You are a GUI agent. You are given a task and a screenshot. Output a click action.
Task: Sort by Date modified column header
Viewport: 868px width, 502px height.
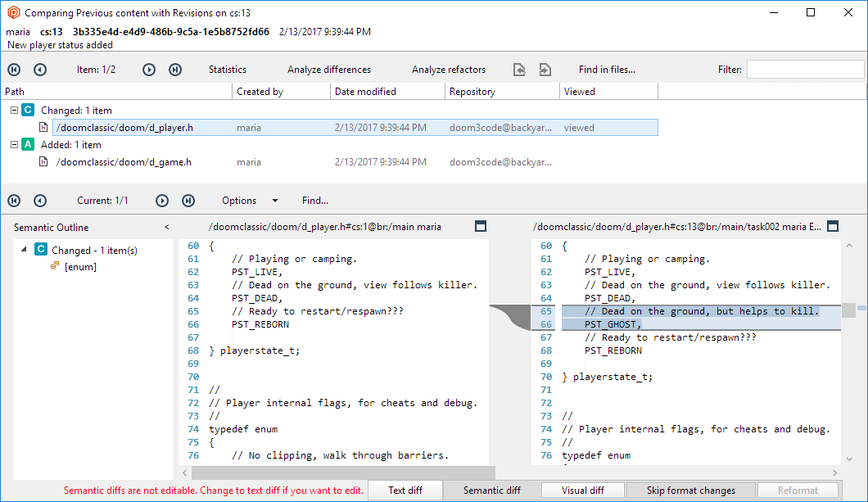[x=387, y=92]
